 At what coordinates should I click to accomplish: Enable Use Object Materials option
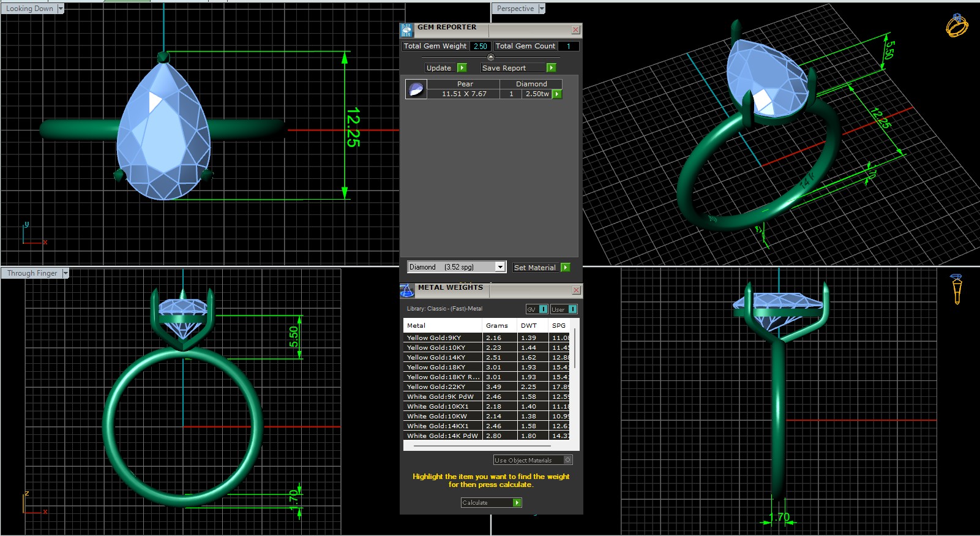click(567, 460)
